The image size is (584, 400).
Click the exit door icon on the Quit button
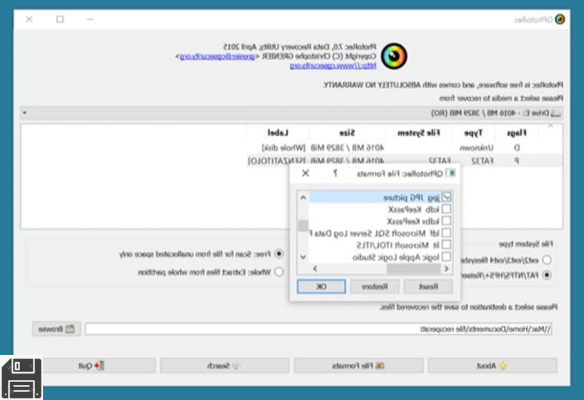99,366
